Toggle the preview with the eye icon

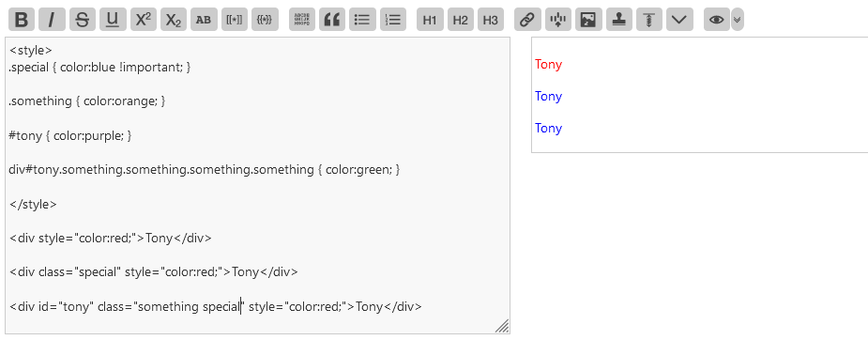tap(716, 20)
